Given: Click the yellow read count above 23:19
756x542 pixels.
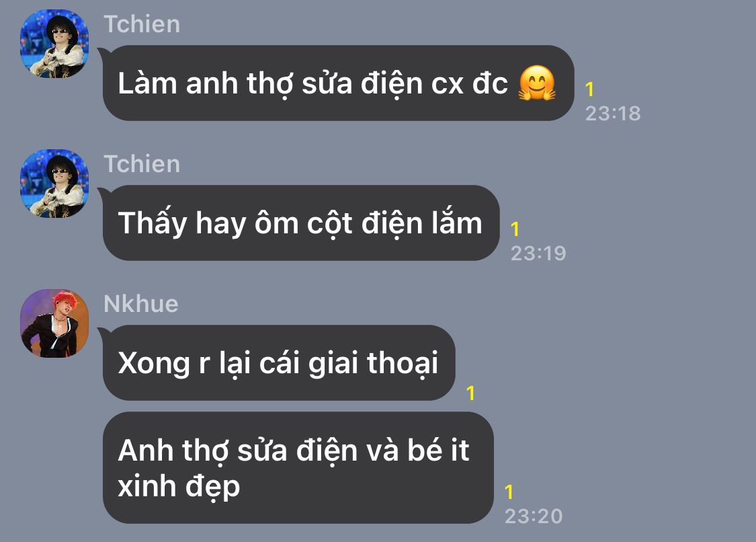Looking at the screenshot, I should 515,229.
